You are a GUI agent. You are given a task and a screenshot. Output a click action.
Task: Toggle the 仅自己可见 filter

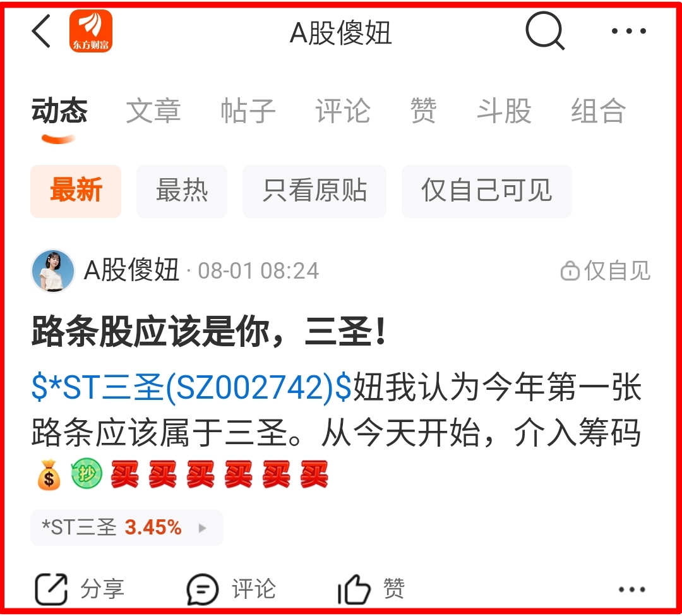487,191
